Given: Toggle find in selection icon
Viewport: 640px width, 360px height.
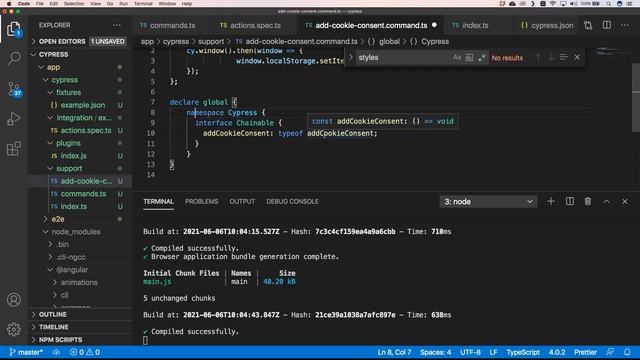Looking at the screenshot, I should click(564, 58).
